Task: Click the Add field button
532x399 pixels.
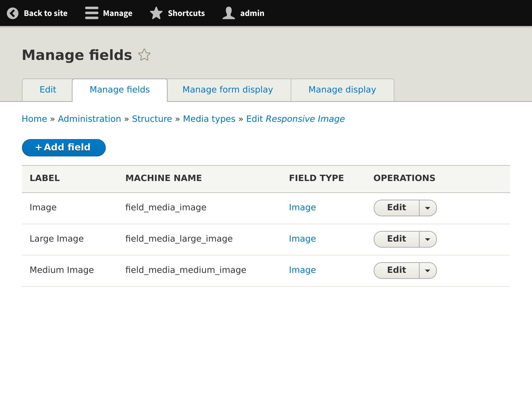Action: [64, 147]
